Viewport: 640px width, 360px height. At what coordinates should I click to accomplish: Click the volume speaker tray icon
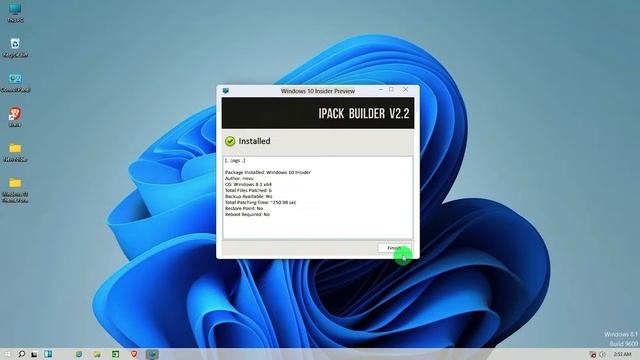click(602, 354)
